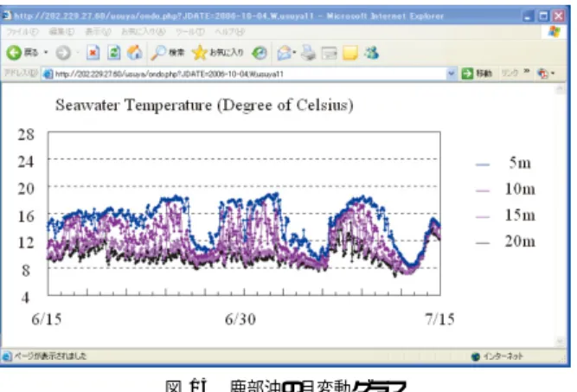Screen dimensions: 577x392
Task: Click the Windows flag logo throbber
Action: [x=555, y=32]
